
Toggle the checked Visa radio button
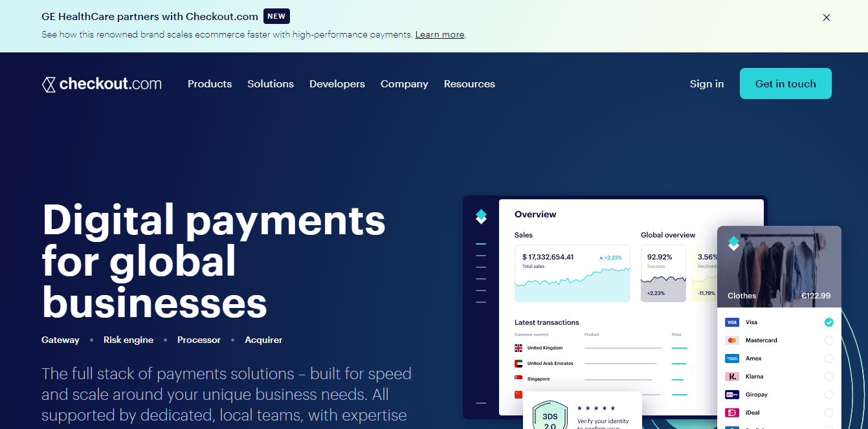coord(829,322)
